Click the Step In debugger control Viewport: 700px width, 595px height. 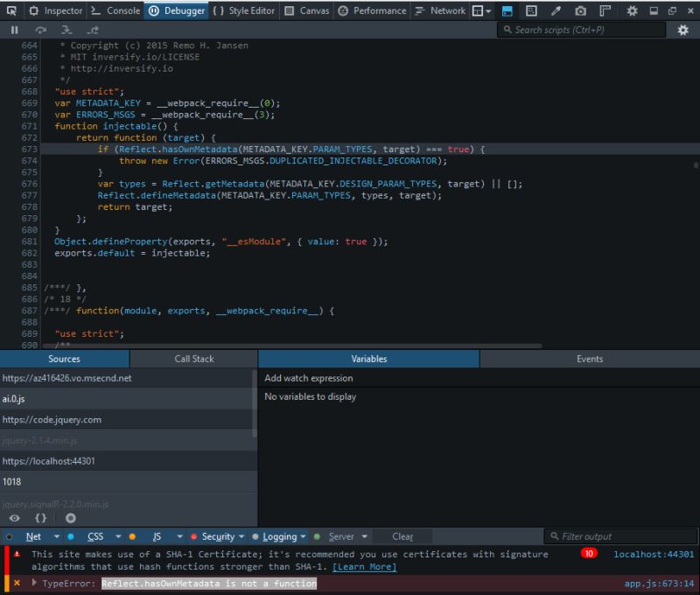(66, 30)
